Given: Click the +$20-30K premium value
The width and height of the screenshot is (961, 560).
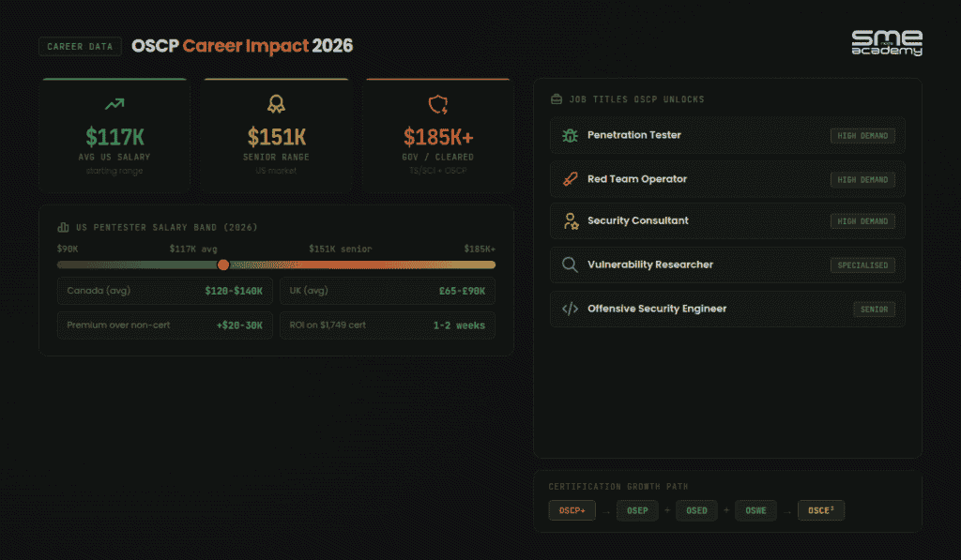Looking at the screenshot, I should 239,325.
